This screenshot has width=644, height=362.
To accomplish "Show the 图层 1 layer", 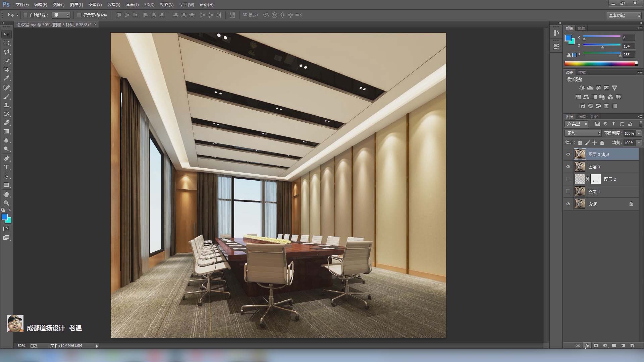I will 568,192.
